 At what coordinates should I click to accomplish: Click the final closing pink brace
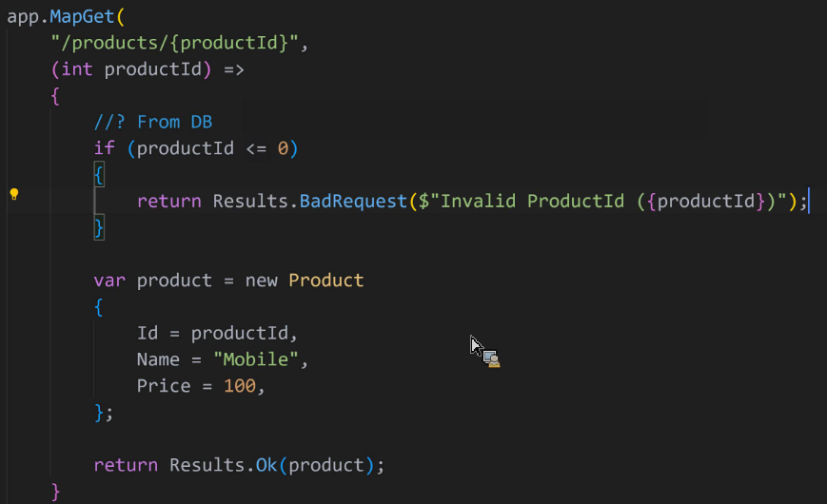[x=56, y=492]
